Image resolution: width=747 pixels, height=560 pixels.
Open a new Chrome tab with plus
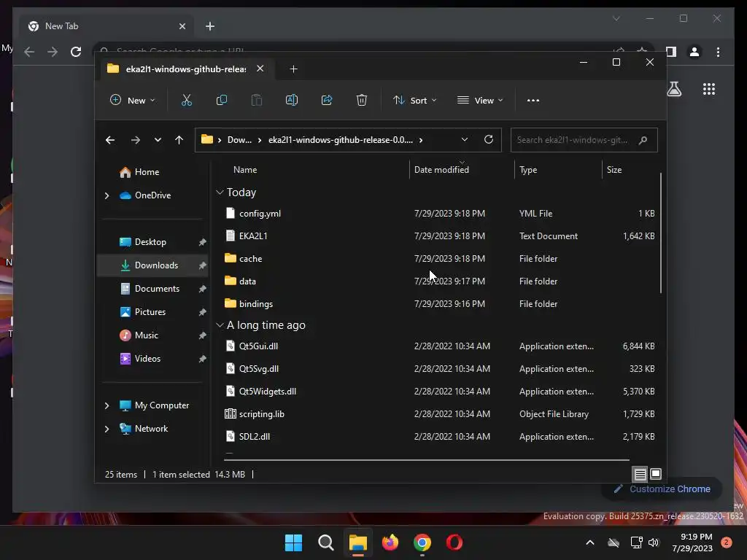pos(210,26)
